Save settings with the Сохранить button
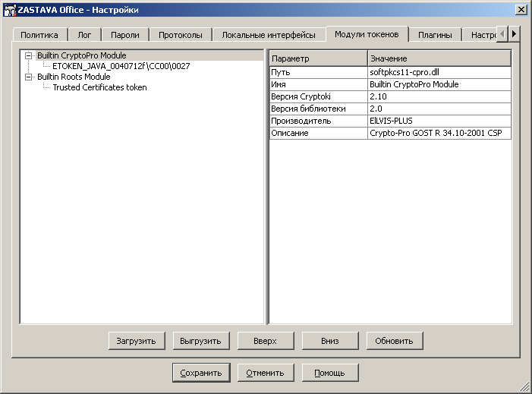This screenshot has width=532, height=394. (201, 373)
